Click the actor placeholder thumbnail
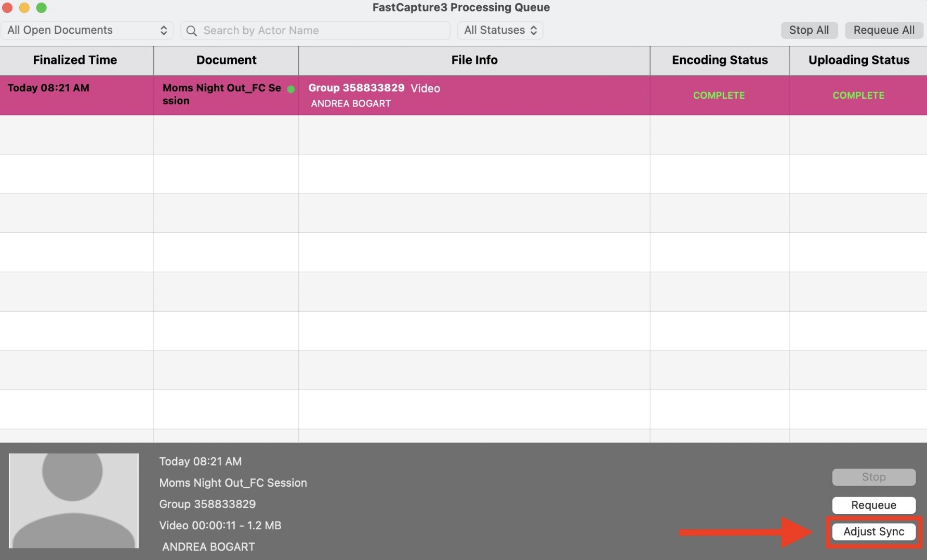Screen dimensions: 927x560 click(x=74, y=500)
